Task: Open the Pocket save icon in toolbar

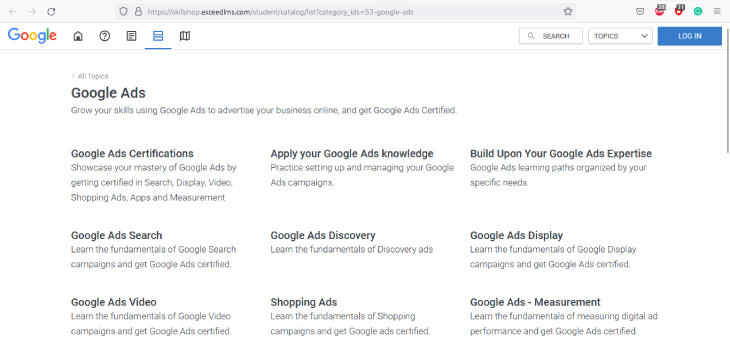Action: tap(640, 12)
